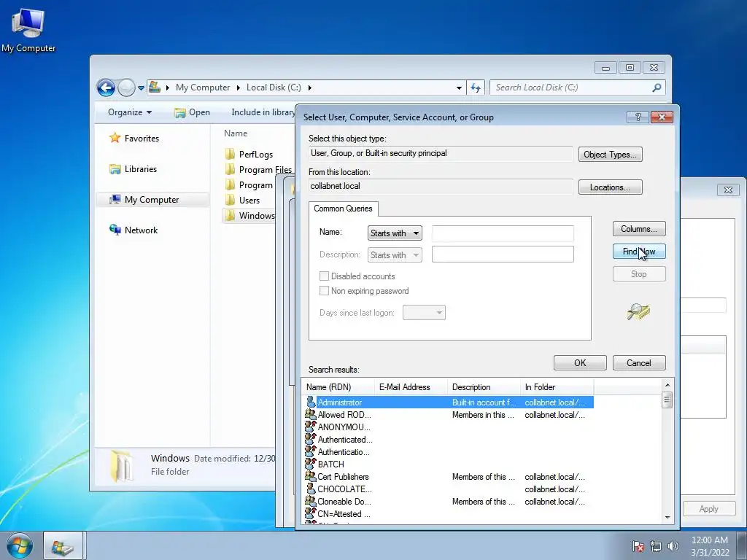This screenshot has height=560, width=747.
Task: Select My Computer in navigation pane
Action: (x=152, y=200)
